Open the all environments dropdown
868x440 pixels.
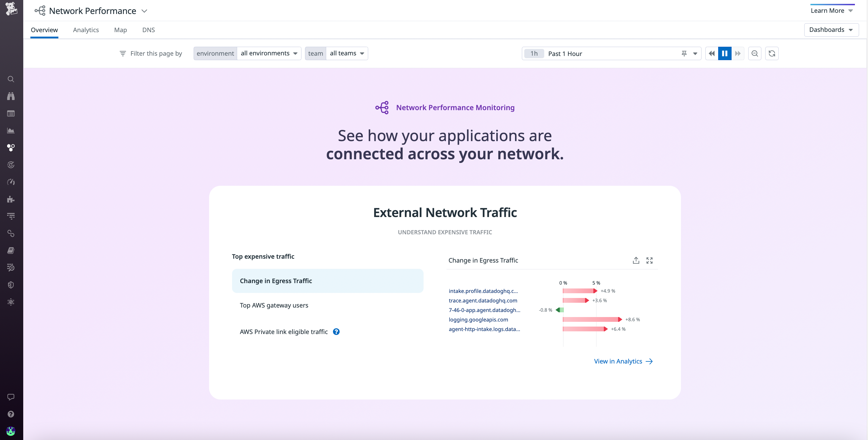coord(269,53)
